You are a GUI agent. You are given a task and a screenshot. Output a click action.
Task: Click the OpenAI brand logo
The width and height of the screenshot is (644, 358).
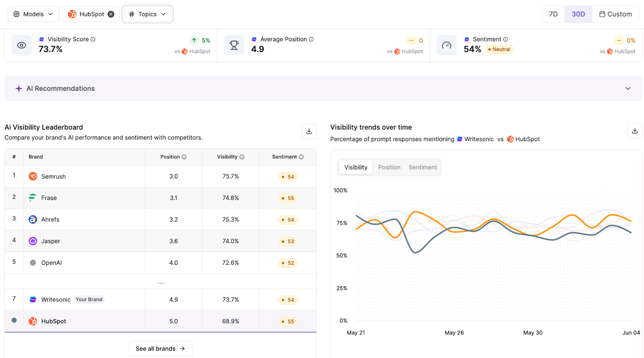33,263
